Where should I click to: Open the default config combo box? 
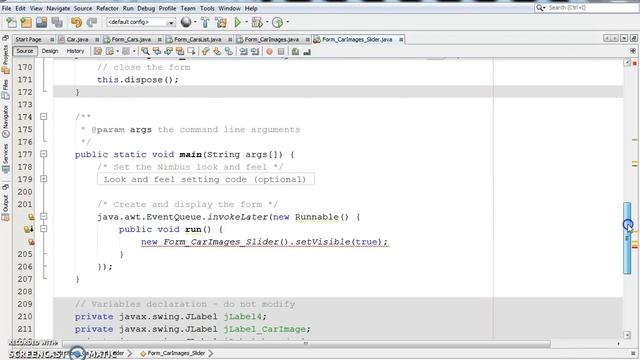point(141,22)
